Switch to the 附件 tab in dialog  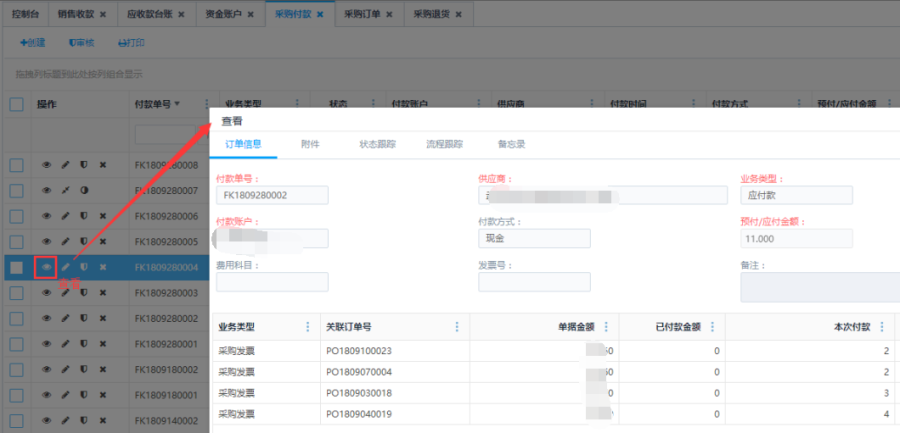coord(310,144)
